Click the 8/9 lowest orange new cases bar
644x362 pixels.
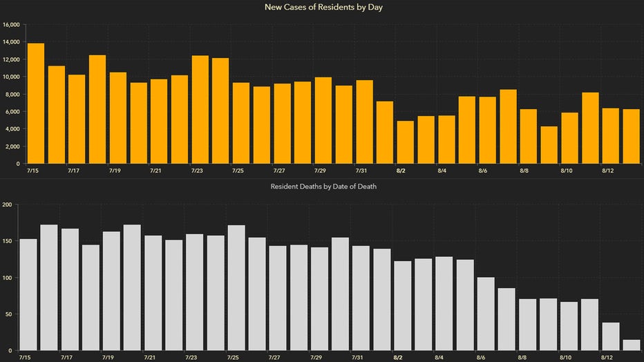point(549,145)
